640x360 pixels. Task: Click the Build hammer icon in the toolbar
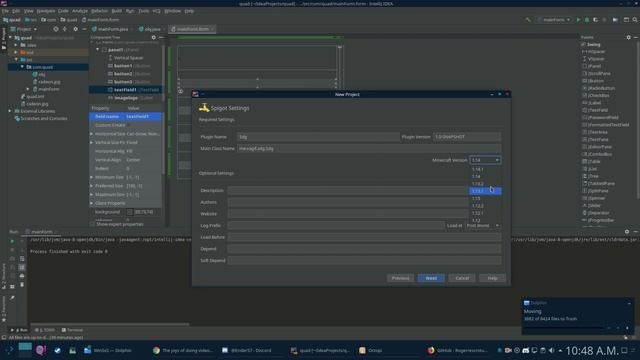(528, 20)
